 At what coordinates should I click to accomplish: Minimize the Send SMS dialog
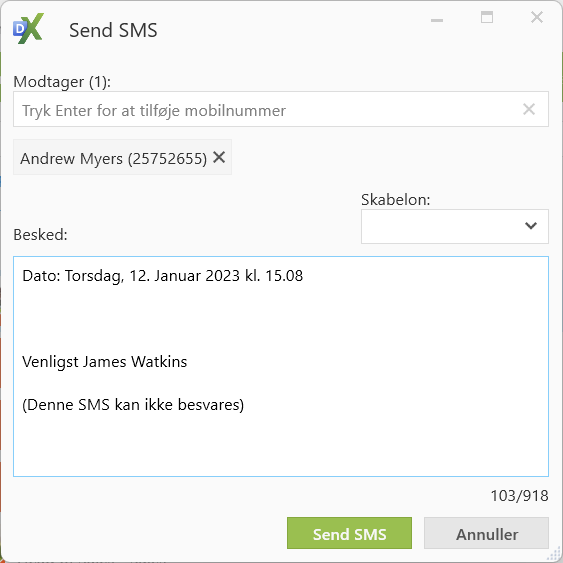(x=437, y=20)
